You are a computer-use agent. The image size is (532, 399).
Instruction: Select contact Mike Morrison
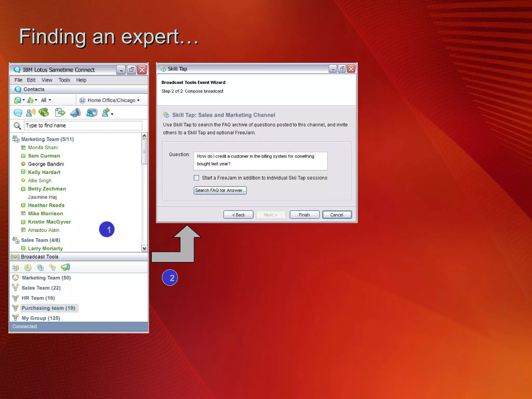pyautogui.click(x=45, y=214)
